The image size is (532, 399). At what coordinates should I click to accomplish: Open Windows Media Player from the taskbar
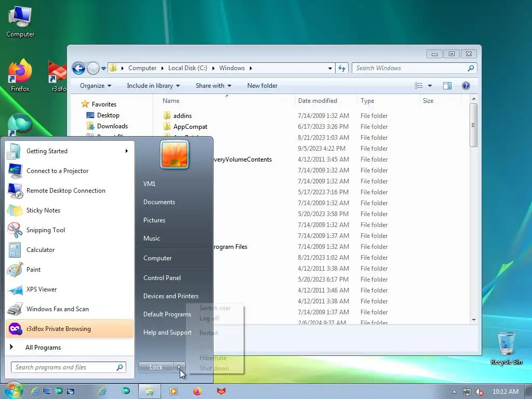tap(174, 391)
